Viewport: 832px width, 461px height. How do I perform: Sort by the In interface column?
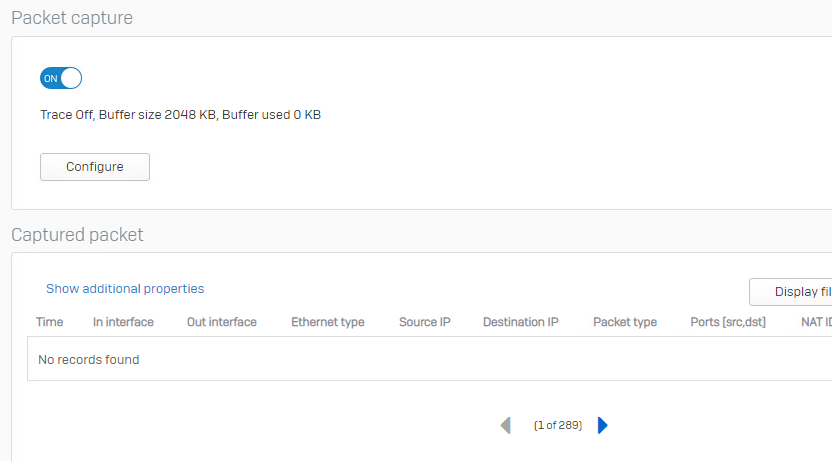point(123,322)
